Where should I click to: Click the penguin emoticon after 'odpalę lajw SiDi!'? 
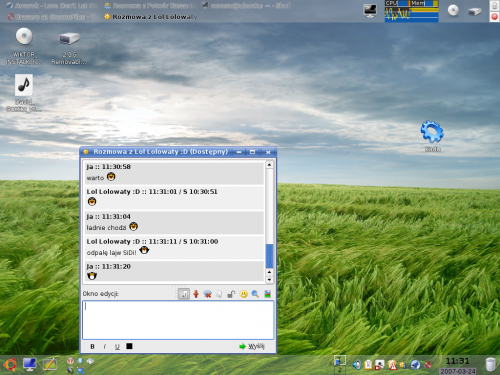(144, 250)
